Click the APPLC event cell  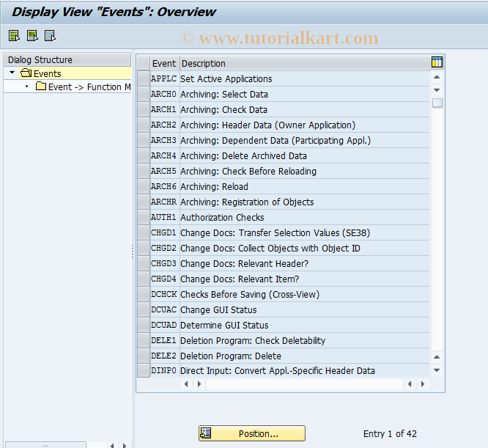click(163, 78)
